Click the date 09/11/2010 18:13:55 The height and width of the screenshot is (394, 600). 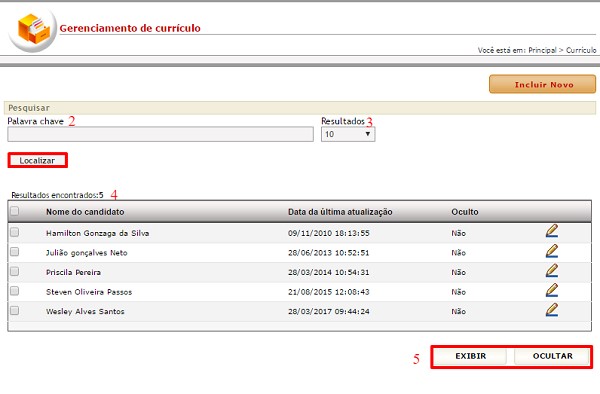[329, 233]
